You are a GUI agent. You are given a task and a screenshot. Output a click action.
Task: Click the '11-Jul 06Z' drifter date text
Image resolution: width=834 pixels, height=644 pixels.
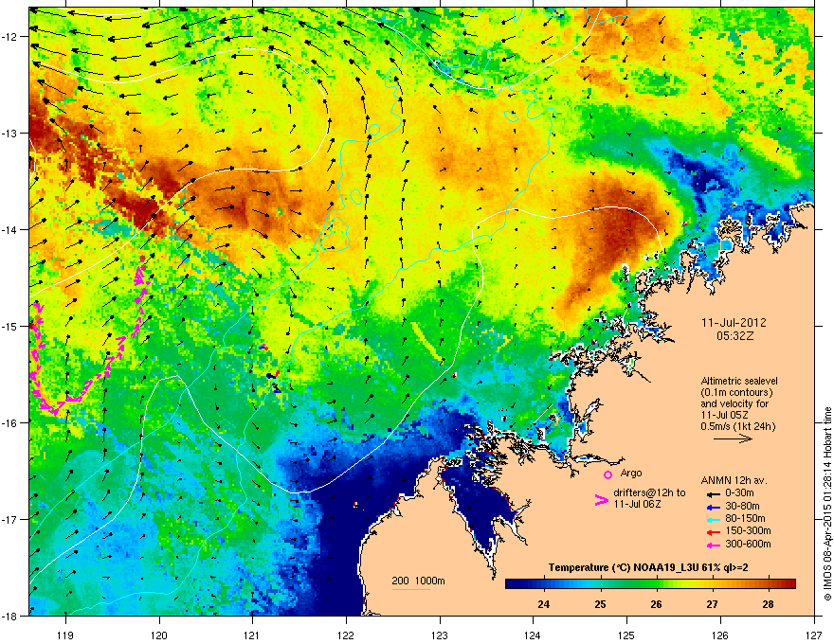point(637,504)
